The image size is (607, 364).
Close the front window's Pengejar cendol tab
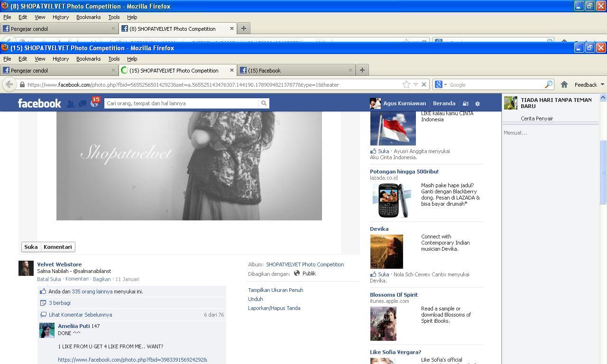[113, 70]
